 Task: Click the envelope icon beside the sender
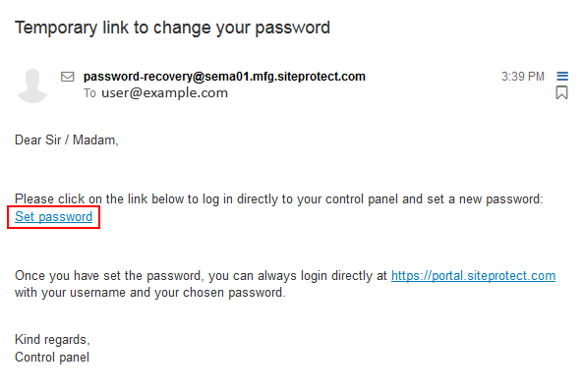(68, 77)
